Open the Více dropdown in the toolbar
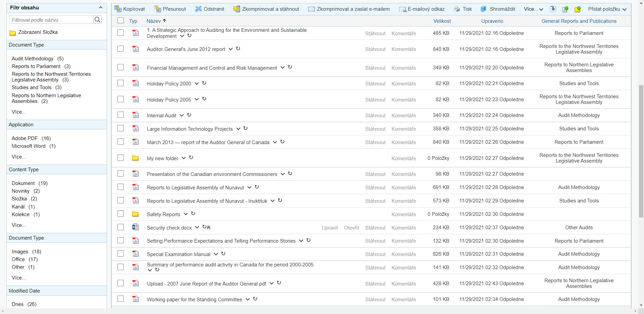The width and height of the screenshot is (644, 314). click(533, 9)
